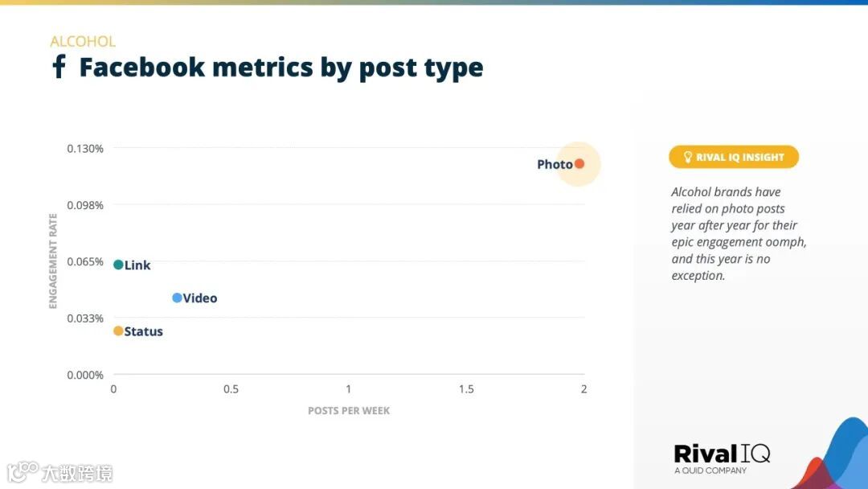Click the POSTS PER WEEK axis title
Viewport: 868px width, 489px height.
click(x=349, y=411)
